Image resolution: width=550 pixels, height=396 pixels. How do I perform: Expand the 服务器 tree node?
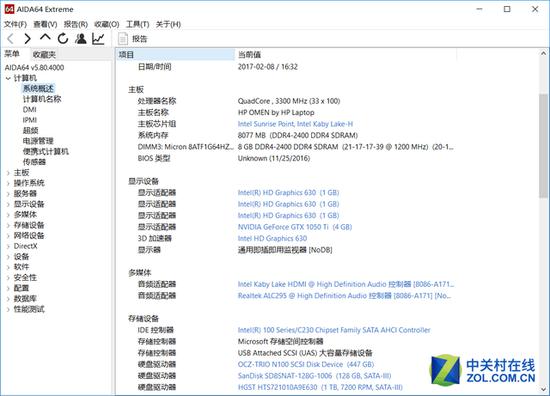8,194
